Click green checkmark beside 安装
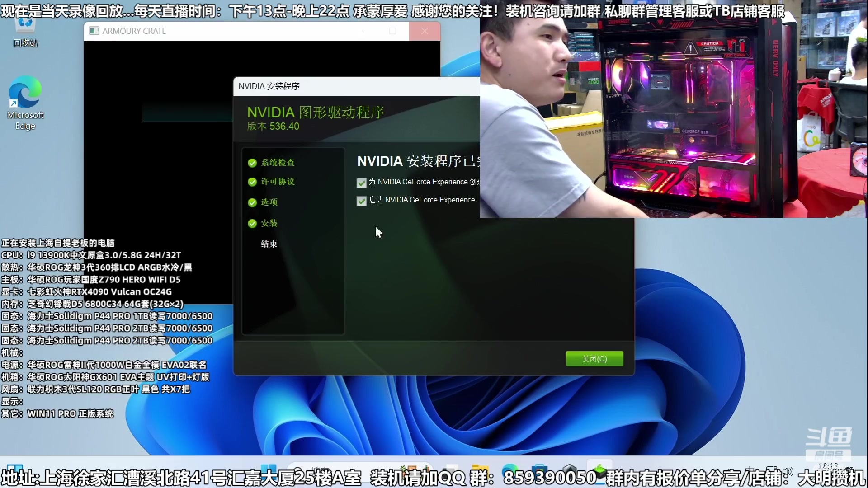868x488 pixels. (252, 223)
